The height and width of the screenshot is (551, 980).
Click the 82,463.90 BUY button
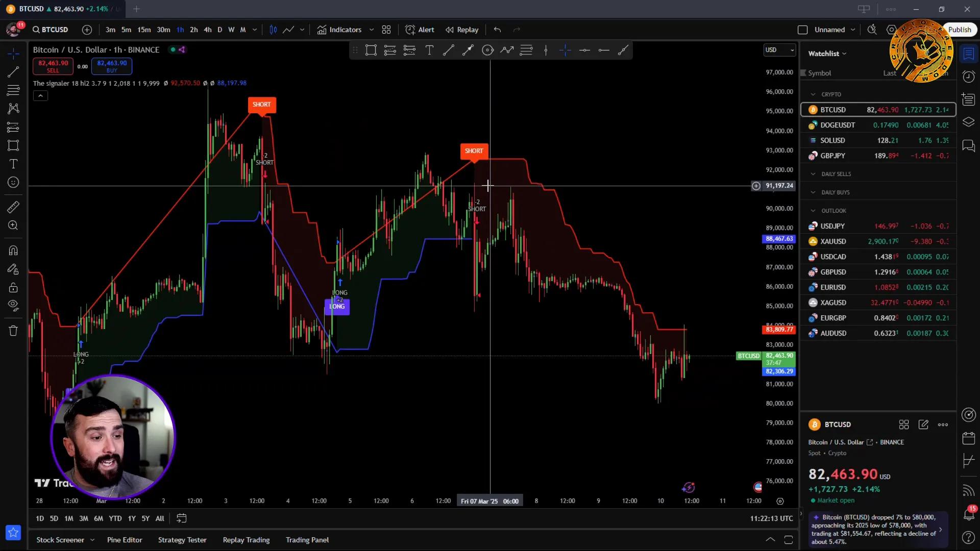point(112,66)
